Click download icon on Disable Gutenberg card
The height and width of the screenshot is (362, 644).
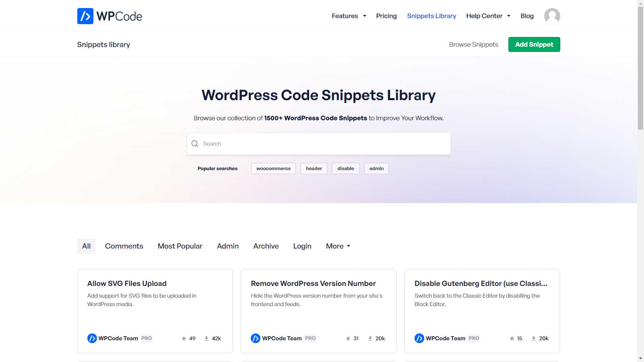click(x=534, y=339)
